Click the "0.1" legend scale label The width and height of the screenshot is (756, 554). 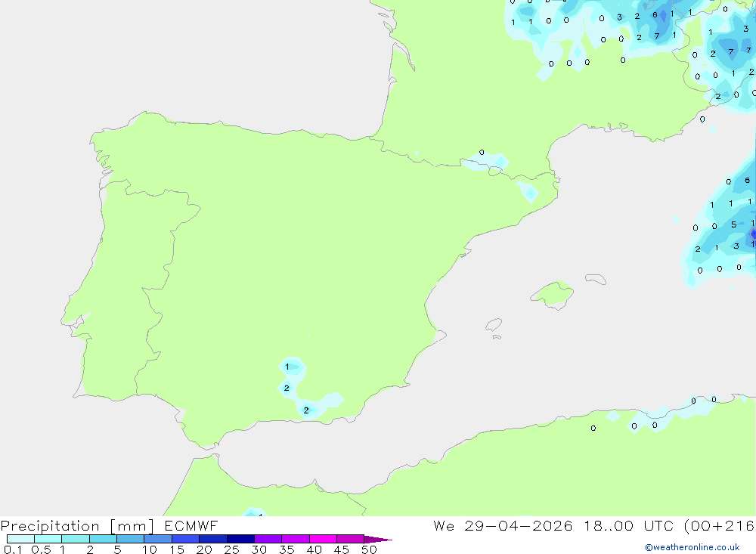click(13, 549)
